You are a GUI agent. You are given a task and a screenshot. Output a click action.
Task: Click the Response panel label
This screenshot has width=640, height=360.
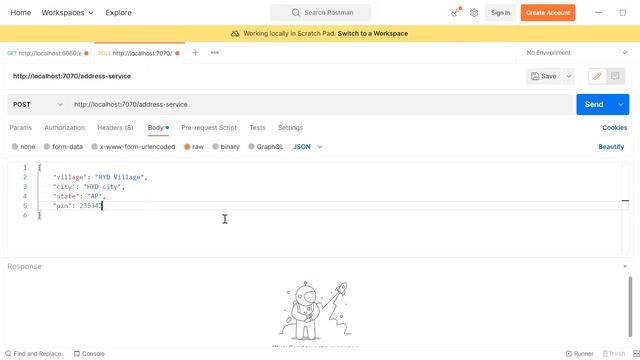tap(24, 266)
